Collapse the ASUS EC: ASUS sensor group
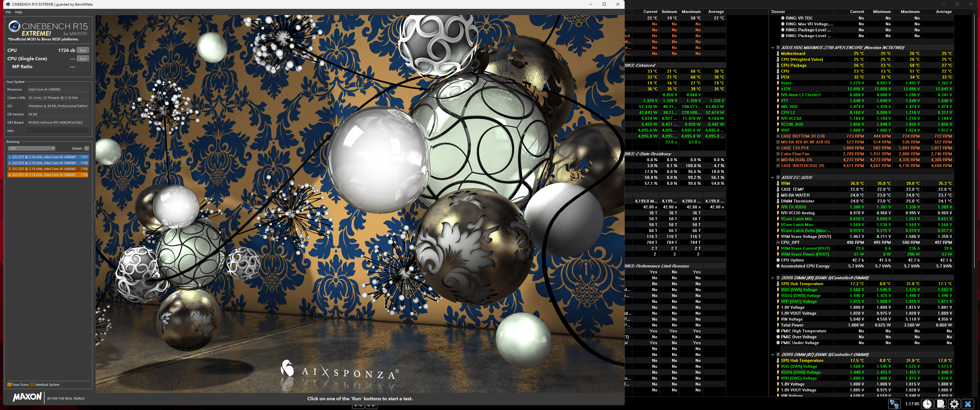 coord(772,177)
